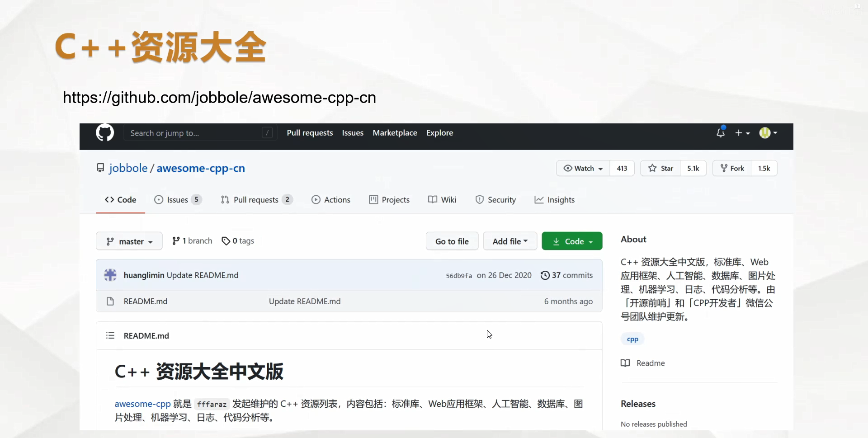Image resolution: width=868 pixels, height=438 pixels.
Task: Expand the Add file dropdown
Action: 510,241
